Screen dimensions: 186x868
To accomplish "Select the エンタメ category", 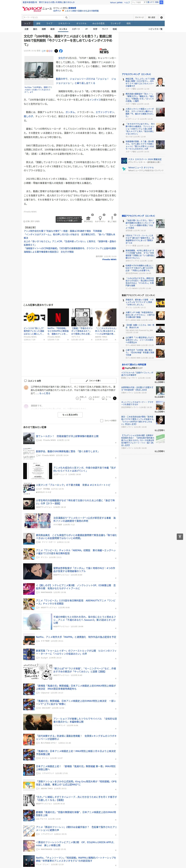I will [63, 29].
